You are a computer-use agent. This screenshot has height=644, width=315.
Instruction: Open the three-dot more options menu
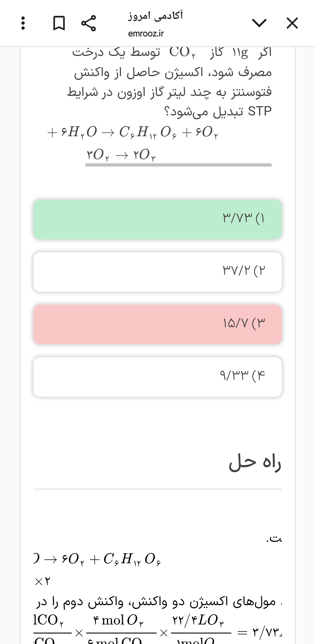coord(23,23)
